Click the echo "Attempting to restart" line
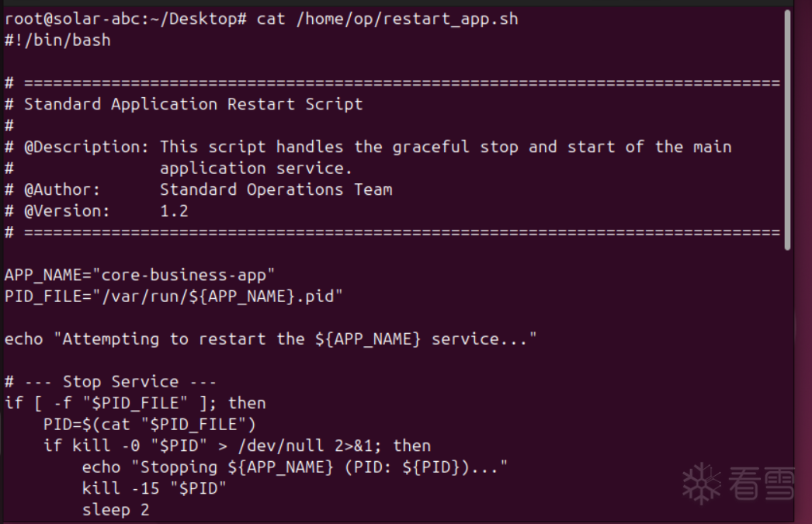 (x=271, y=338)
